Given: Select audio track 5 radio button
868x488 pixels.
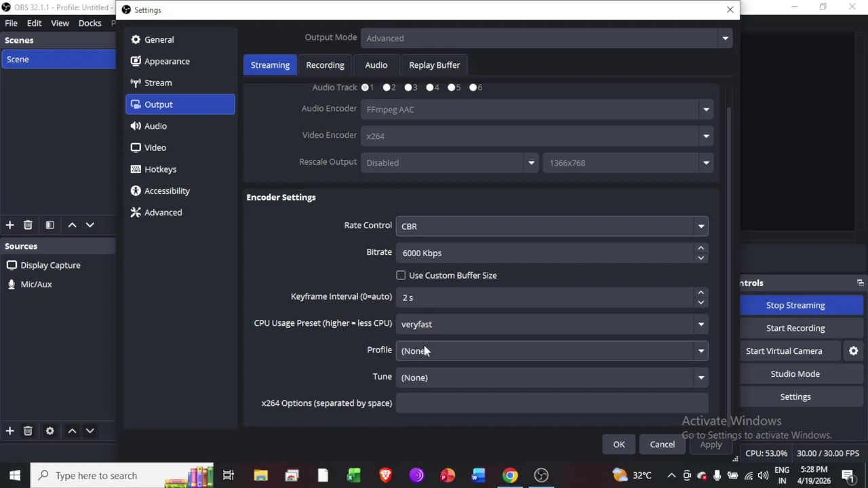Looking at the screenshot, I should pos(452,87).
